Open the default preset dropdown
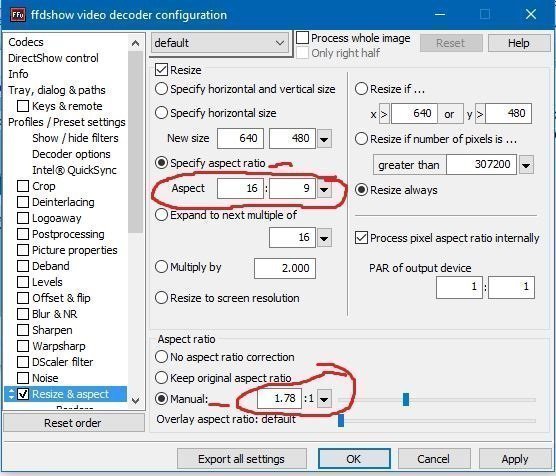 (x=219, y=43)
